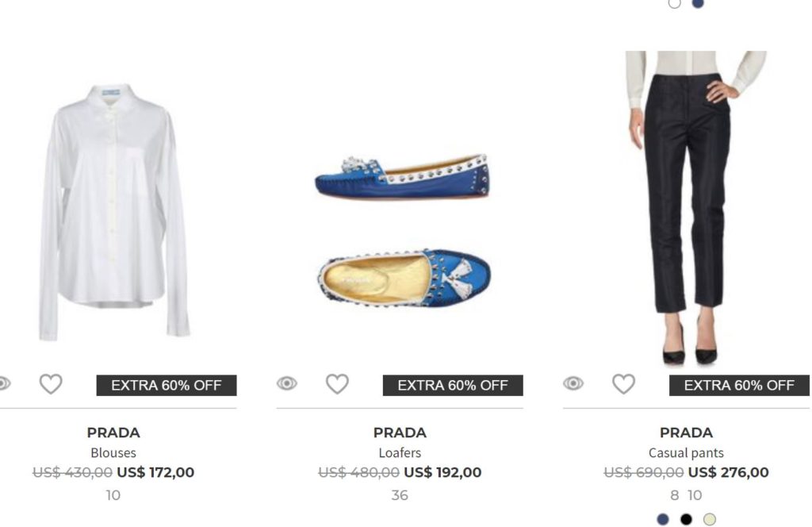Screen dimensions: 812x527
Task: Pick the cream color swatch for pants
Action: pos(709,520)
